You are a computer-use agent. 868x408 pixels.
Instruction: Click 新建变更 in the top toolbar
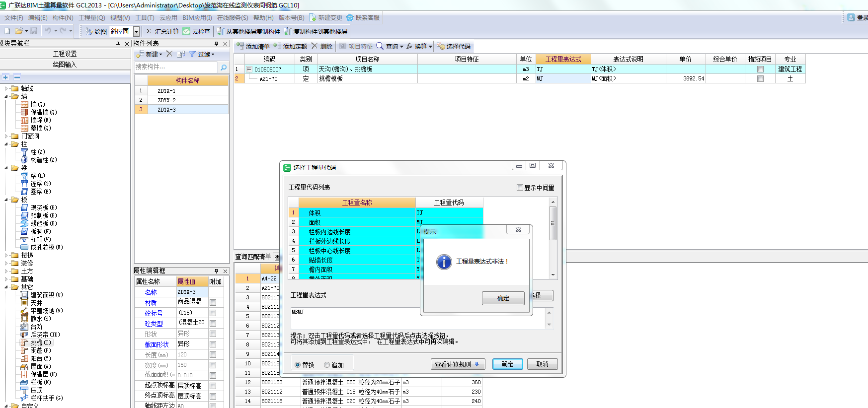pyautogui.click(x=326, y=17)
